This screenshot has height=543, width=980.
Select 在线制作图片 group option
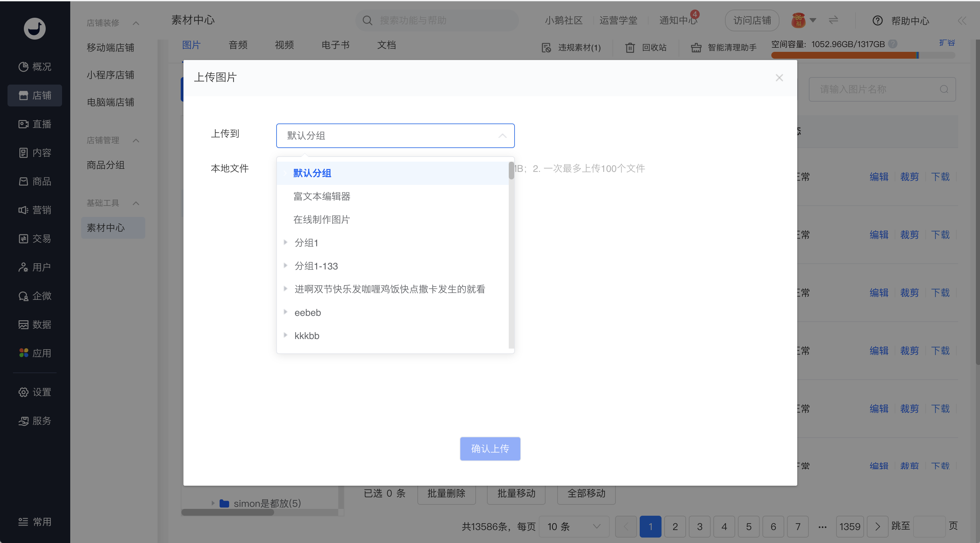[392, 220]
